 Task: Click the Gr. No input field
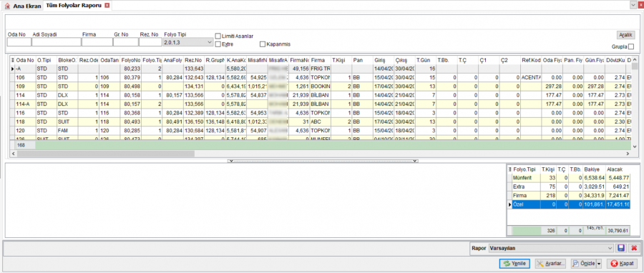[x=126, y=42]
